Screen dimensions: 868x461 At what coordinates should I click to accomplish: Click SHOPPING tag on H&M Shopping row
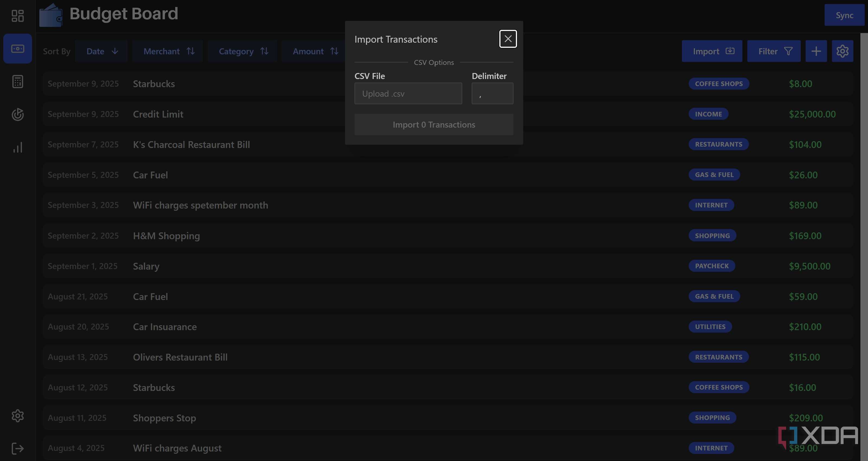coord(712,235)
